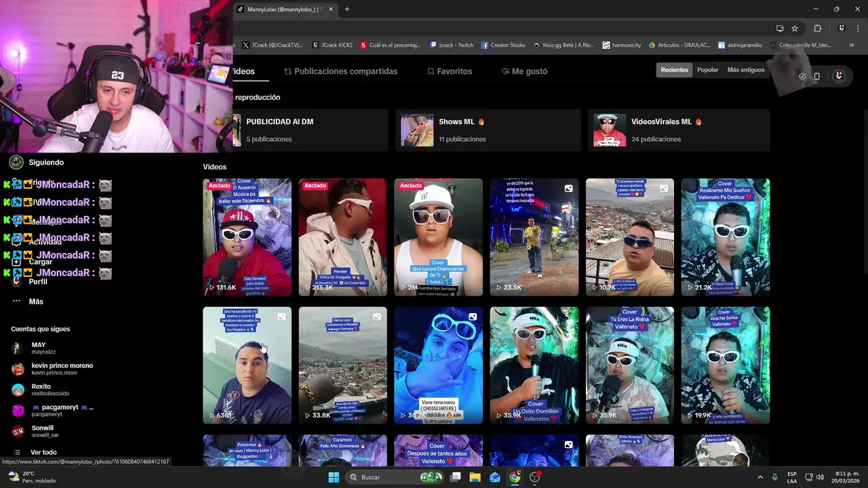Open the Shows ML playlist
Viewport: 868px width, 488px height.
point(488,129)
